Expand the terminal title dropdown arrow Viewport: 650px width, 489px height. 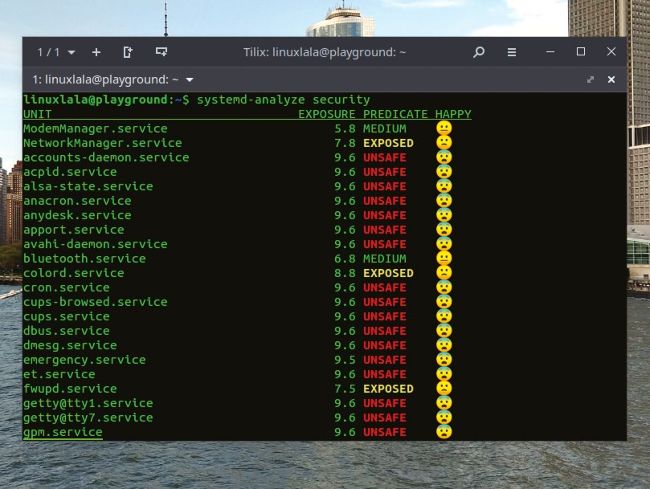coord(190,79)
